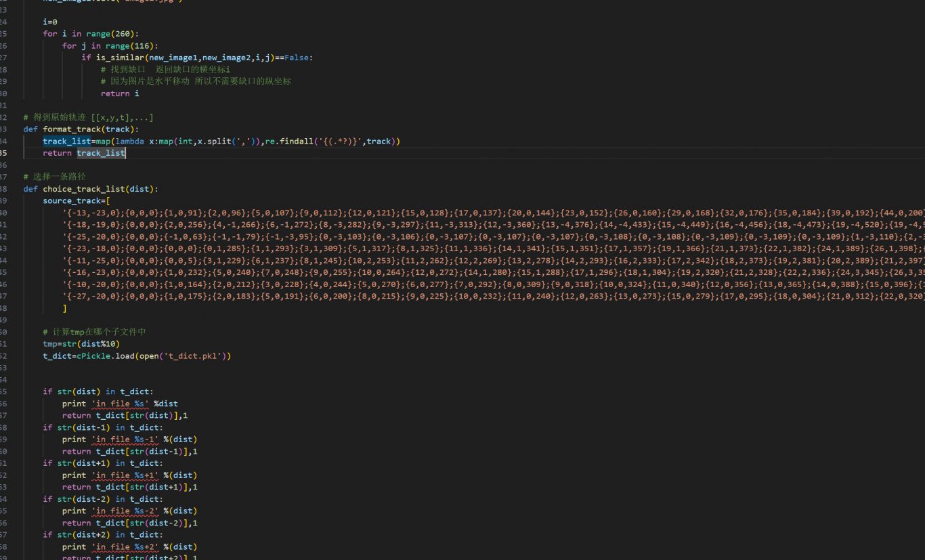
Task: Click track string starting '{-25,-20,0}'
Action: pyautogui.click(x=494, y=236)
